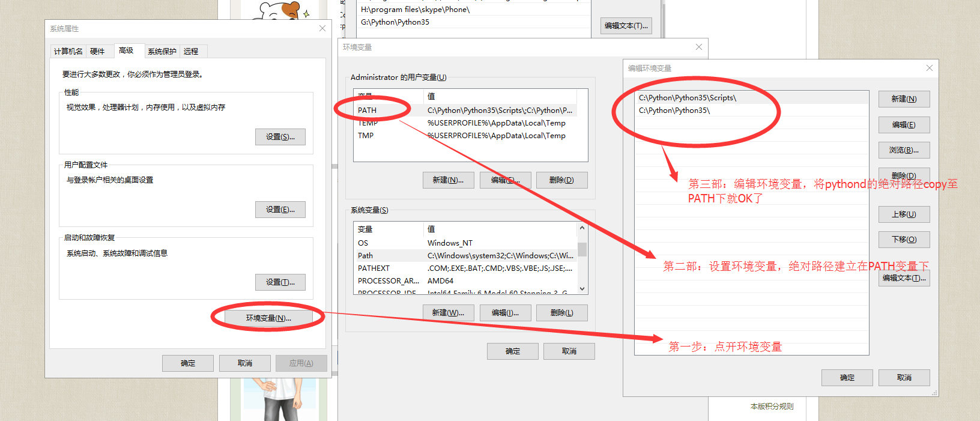Move entry down with 下移(O)
Image resolution: width=980 pixels, height=421 pixels.
904,240
